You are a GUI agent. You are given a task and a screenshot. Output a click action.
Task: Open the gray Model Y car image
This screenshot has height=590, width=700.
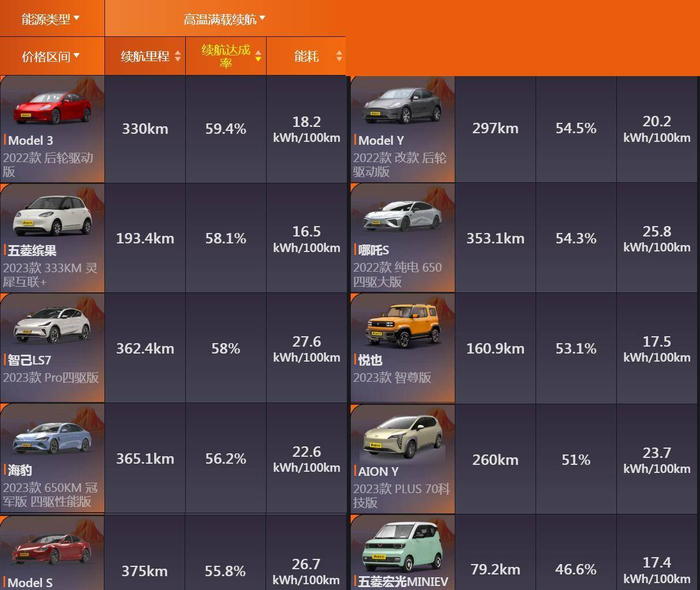coord(402,107)
